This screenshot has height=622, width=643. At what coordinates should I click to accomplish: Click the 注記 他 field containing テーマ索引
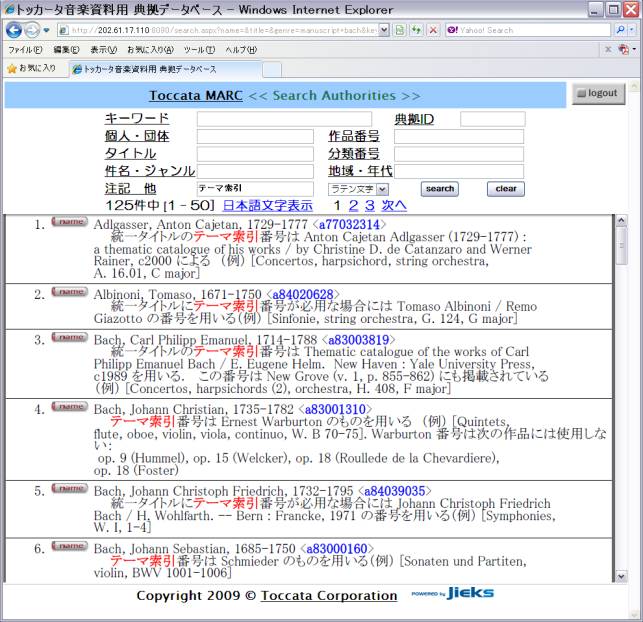point(255,189)
